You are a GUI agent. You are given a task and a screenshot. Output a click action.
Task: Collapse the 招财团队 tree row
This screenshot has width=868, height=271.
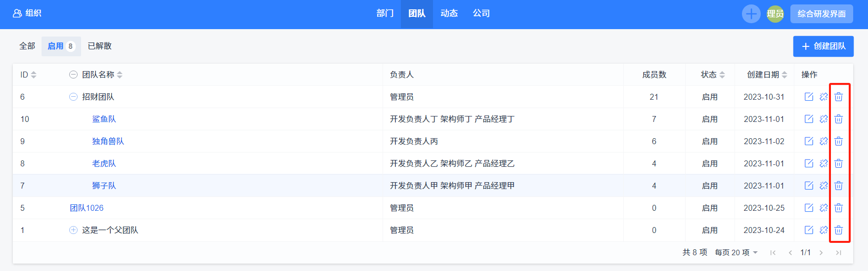point(73,97)
